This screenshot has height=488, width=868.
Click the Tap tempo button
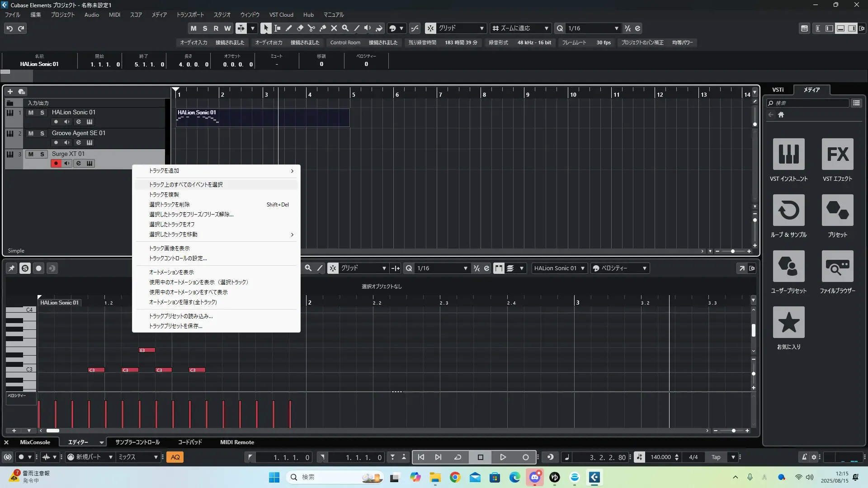[716, 457]
